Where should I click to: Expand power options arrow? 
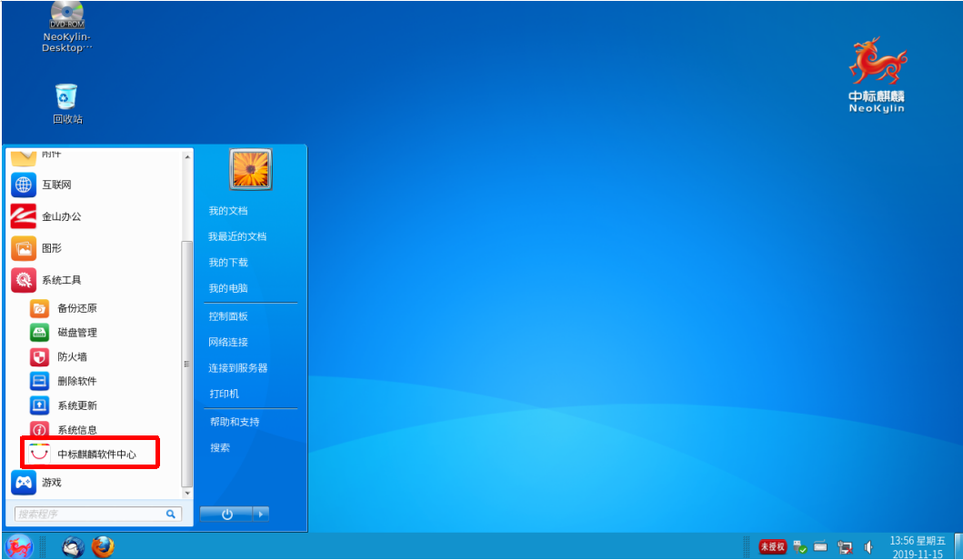coord(261,514)
